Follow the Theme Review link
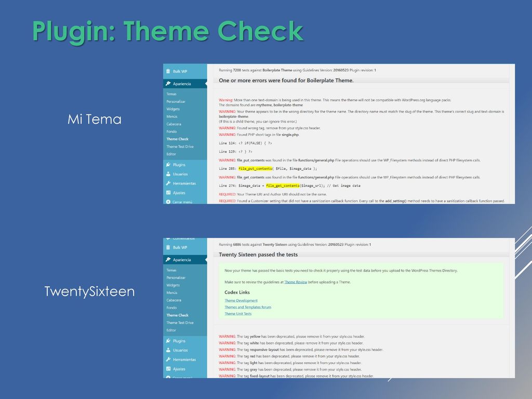This screenshot has width=532, height=399. 296,282
